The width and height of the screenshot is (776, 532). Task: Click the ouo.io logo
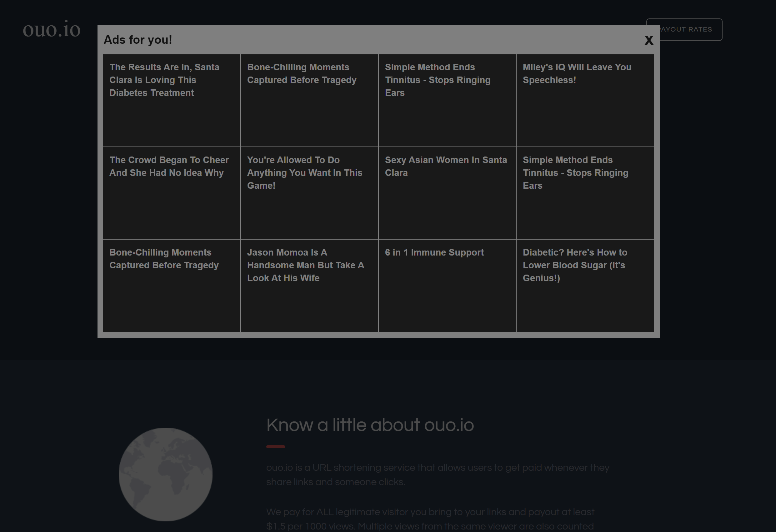tap(52, 30)
